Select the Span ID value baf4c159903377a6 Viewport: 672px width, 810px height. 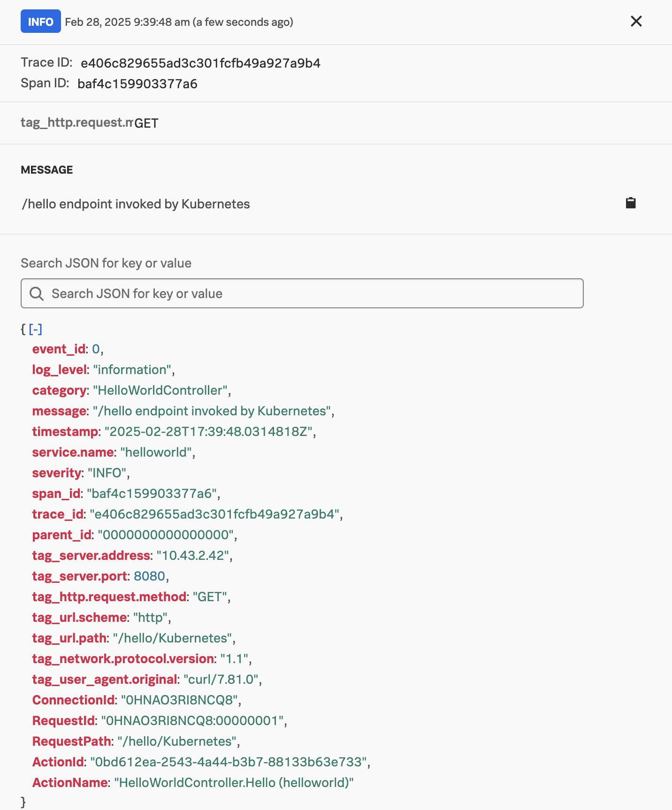[137, 84]
